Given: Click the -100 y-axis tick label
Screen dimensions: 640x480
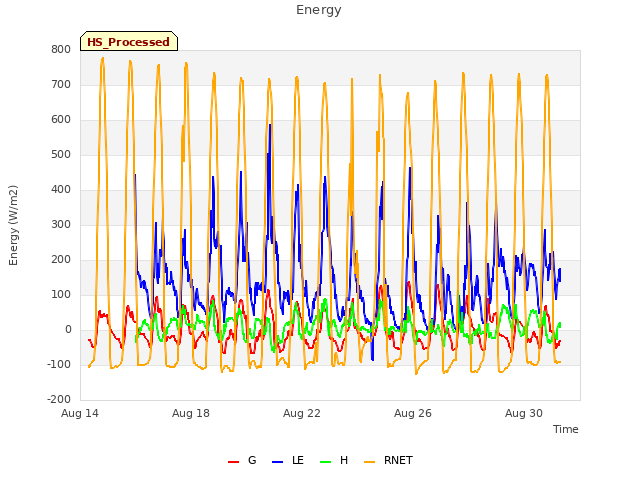Looking at the screenshot, I should point(59,364).
